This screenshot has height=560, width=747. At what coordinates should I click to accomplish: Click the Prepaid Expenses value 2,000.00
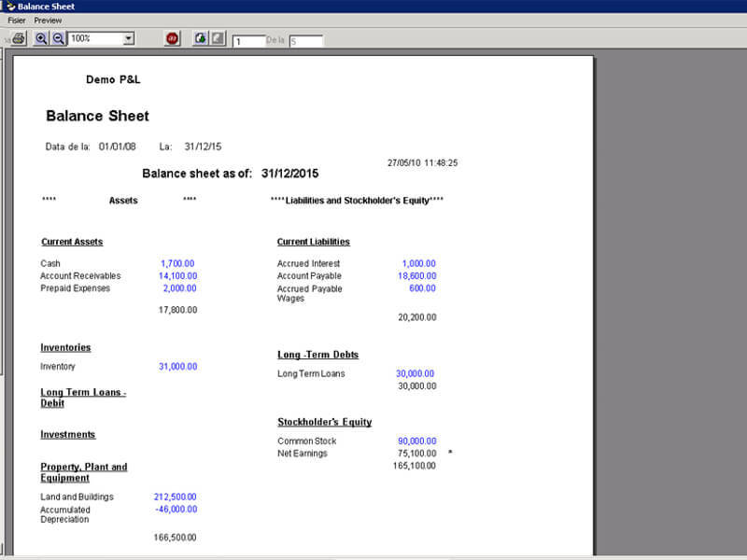click(179, 288)
